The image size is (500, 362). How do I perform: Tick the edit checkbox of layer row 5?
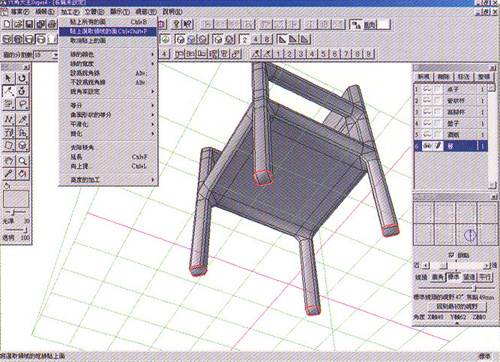[438, 134]
